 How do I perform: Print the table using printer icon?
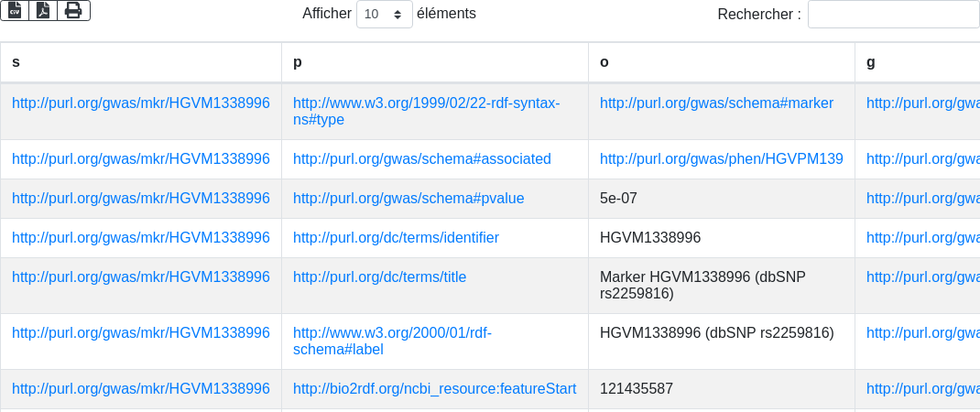(73, 11)
